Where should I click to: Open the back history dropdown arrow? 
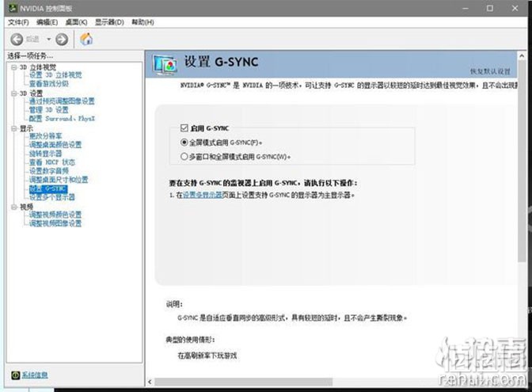coord(48,40)
